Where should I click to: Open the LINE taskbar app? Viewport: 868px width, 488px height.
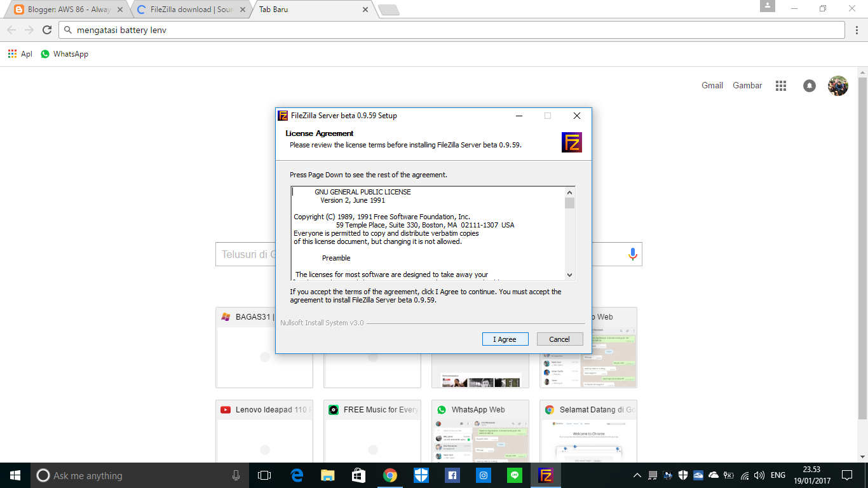515,475
